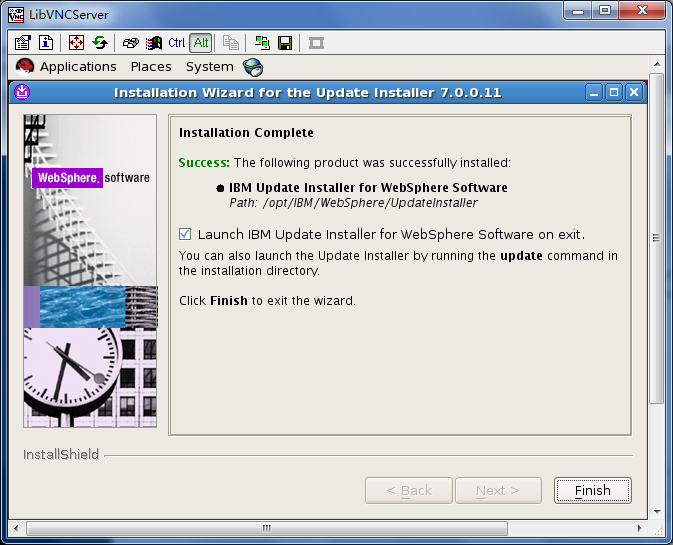673x545 pixels.
Task: Click the scroll left arrow
Action: (16, 528)
